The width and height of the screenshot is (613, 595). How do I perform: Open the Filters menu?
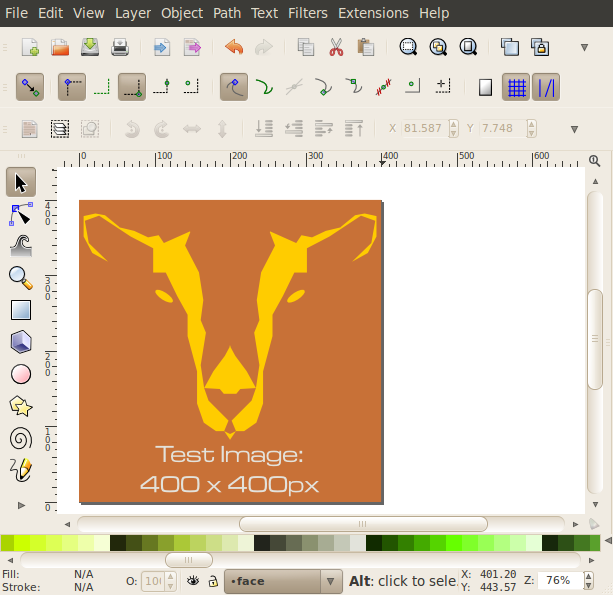(x=308, y=13)
